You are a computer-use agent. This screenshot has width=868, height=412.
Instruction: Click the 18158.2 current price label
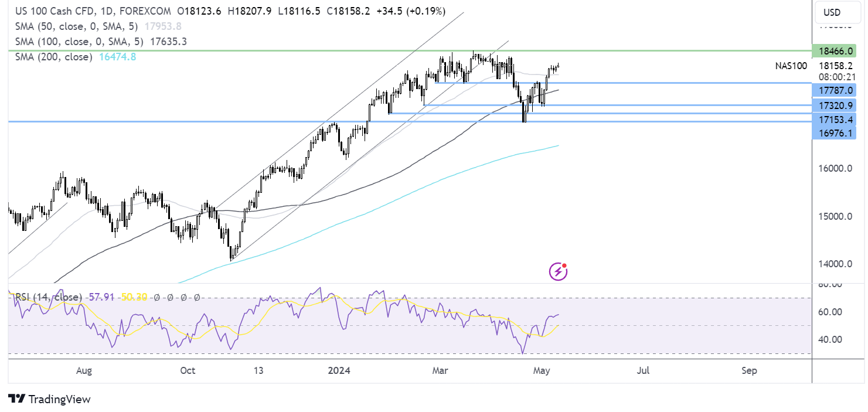[x=835, y=66]
